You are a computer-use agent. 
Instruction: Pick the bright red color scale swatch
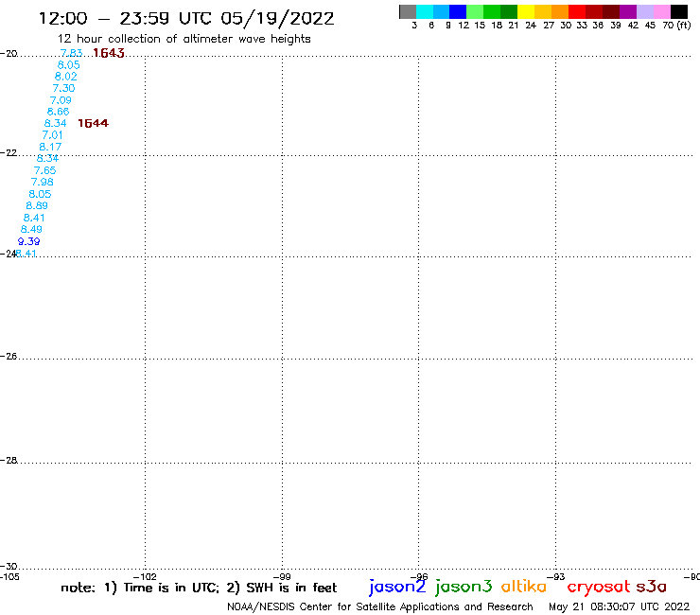(576, 12)
